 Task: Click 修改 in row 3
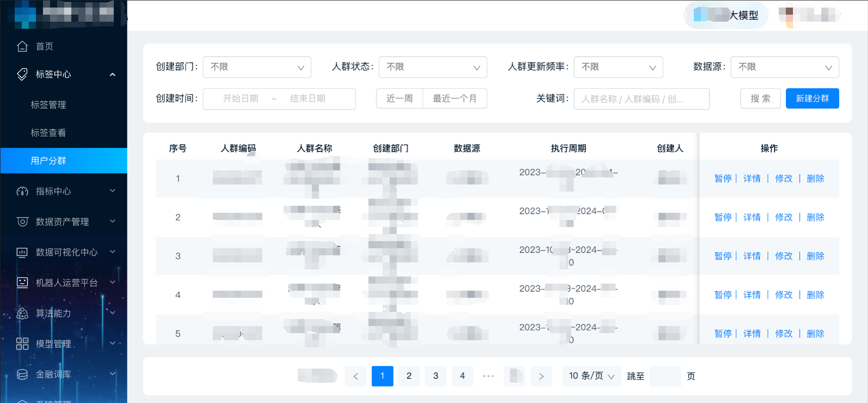coord(784,256)
